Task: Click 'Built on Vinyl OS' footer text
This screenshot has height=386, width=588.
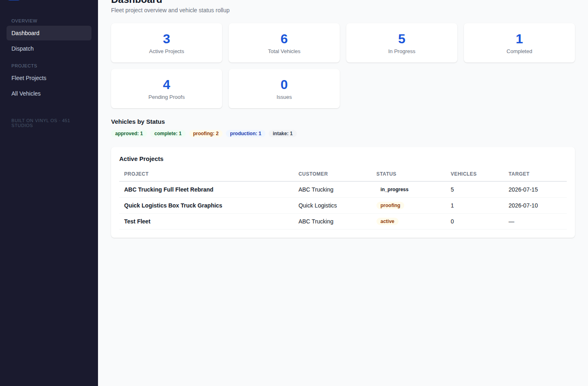Action: (41, 123)
